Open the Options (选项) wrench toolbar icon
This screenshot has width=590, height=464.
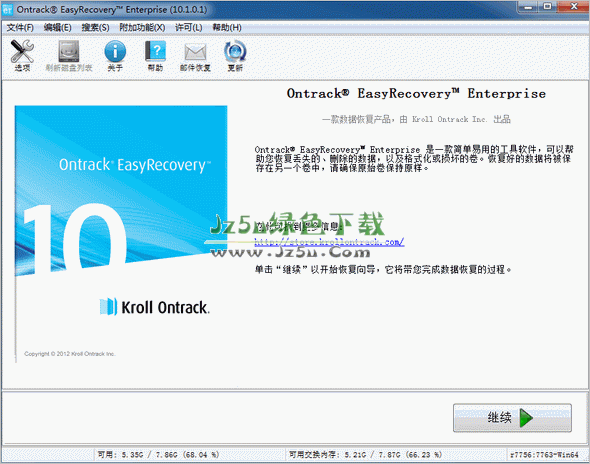pyautogui.click(x=22, y=56)
